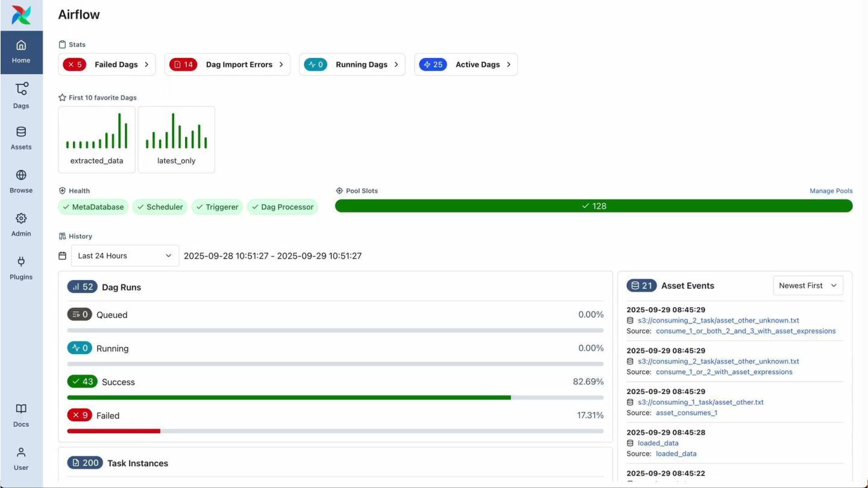
Task: Click the green Success progress bar
Action: [289, 398]
